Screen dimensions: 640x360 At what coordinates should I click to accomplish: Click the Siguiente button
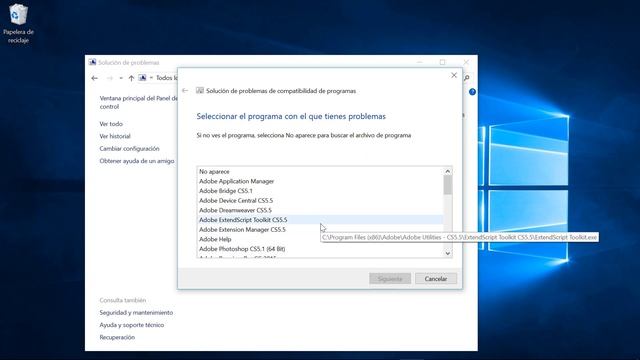[390, 279]
